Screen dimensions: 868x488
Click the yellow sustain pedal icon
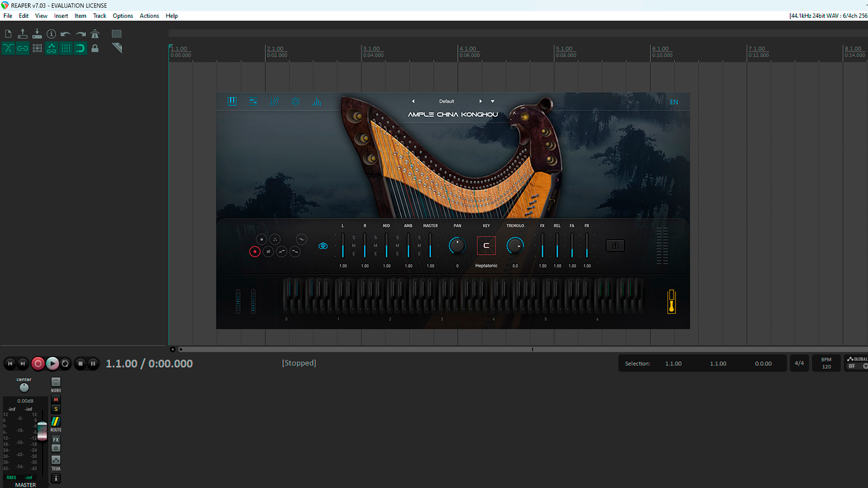tap(671, 302)
